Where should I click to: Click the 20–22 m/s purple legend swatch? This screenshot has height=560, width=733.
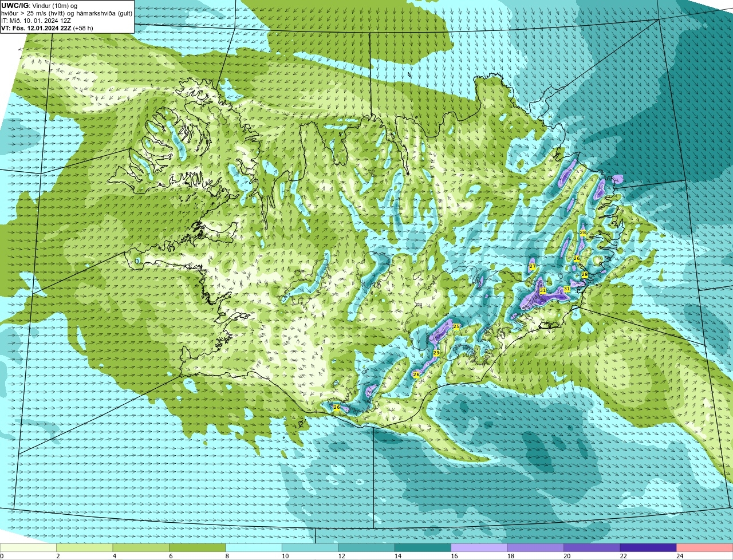592,547
